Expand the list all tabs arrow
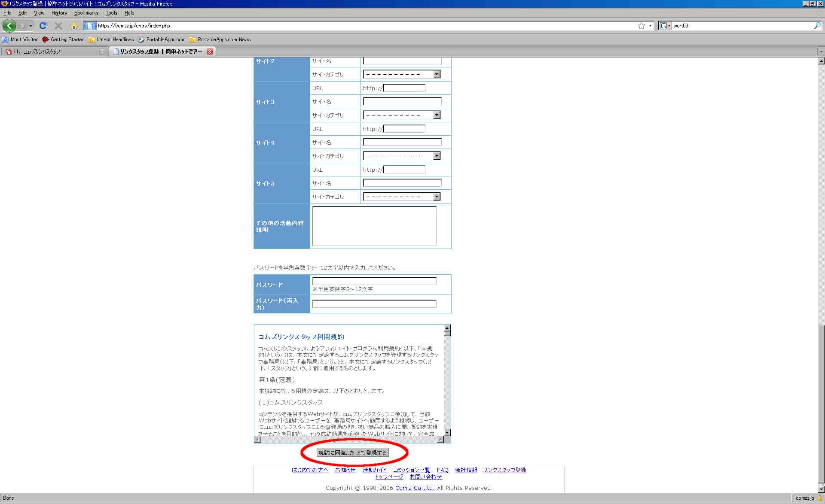 pos(821,52)
